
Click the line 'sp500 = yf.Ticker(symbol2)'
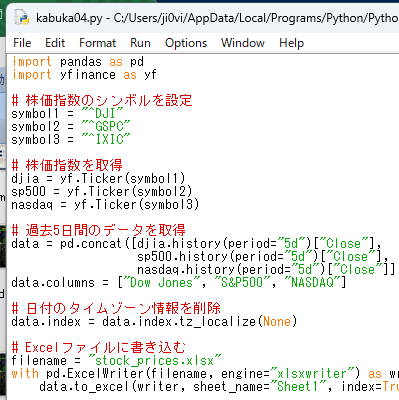(x=102, y=192)
